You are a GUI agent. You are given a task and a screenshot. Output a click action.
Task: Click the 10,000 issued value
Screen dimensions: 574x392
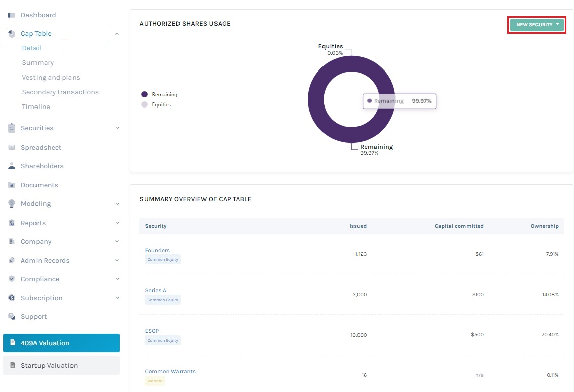(358, 335)
